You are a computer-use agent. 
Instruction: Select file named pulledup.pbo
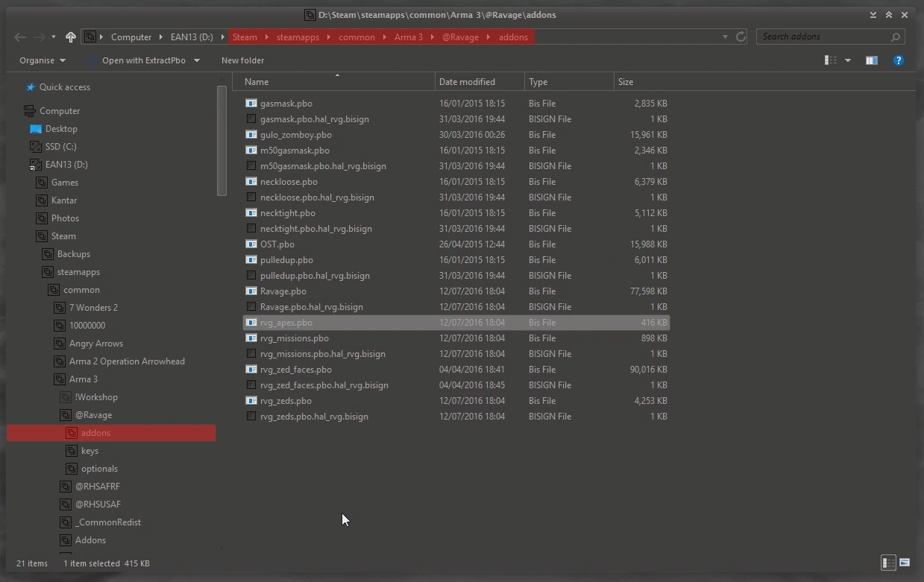click(286, 260)
